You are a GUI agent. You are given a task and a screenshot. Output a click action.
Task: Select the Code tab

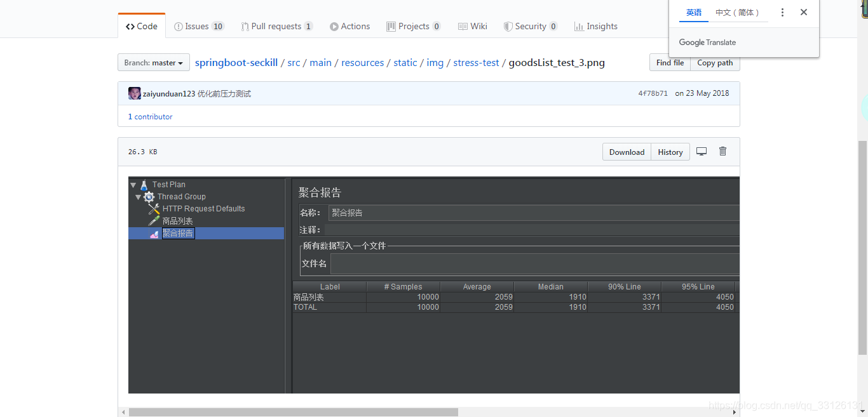(141, 25)
